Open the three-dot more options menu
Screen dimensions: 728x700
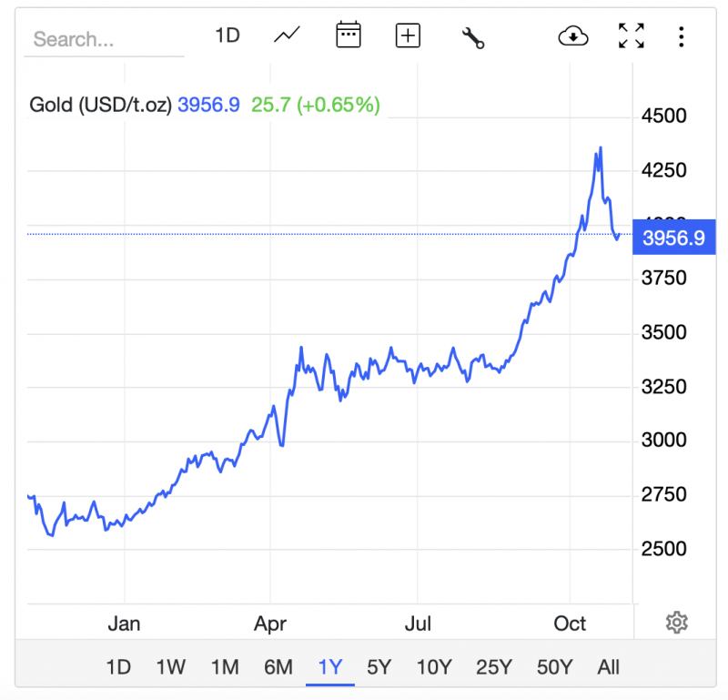click(682, 36)
